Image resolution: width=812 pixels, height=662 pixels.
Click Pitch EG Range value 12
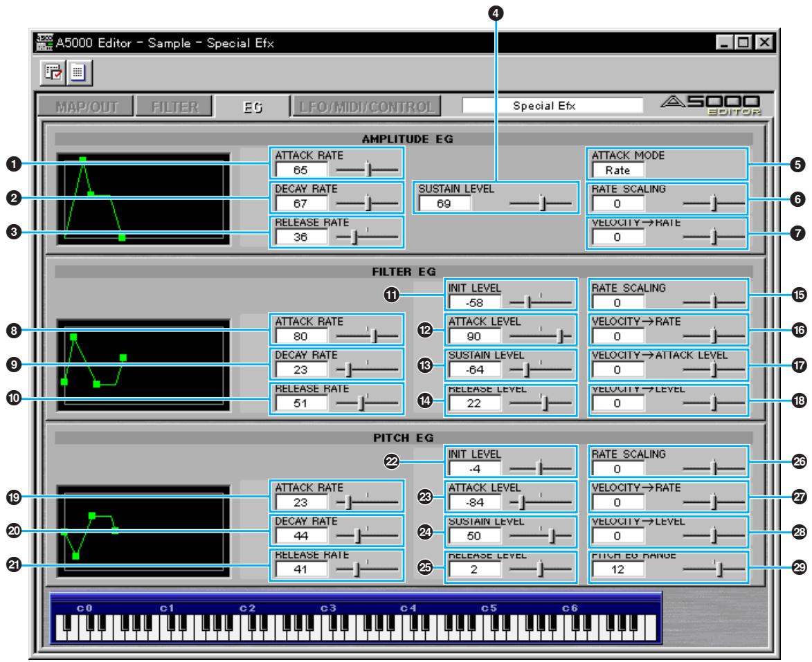[x=617, y=569]
